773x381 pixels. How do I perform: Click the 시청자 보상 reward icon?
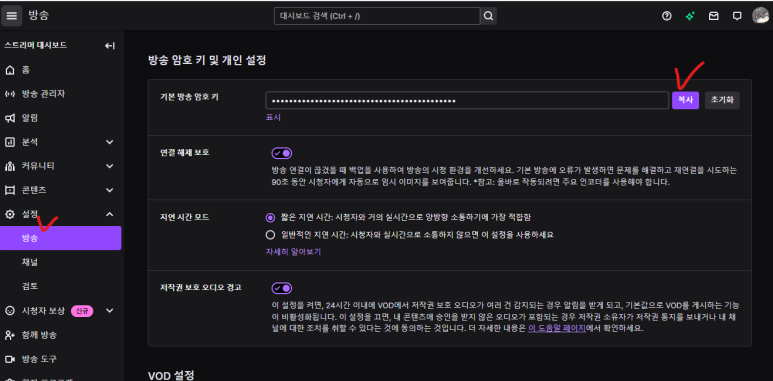[9, 311]
